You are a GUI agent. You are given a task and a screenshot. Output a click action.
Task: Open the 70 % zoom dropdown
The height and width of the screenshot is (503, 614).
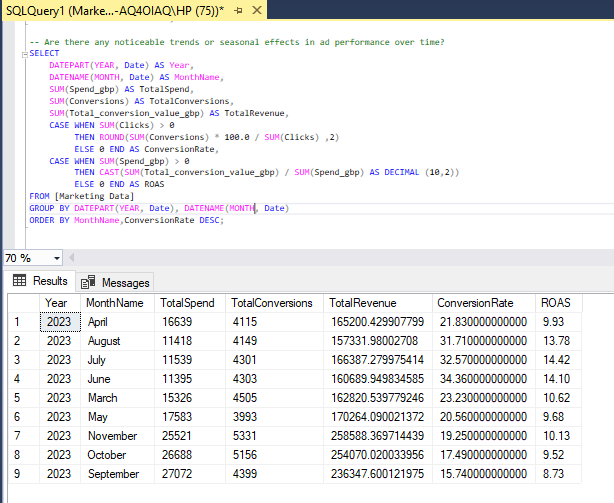click(57, 258)
